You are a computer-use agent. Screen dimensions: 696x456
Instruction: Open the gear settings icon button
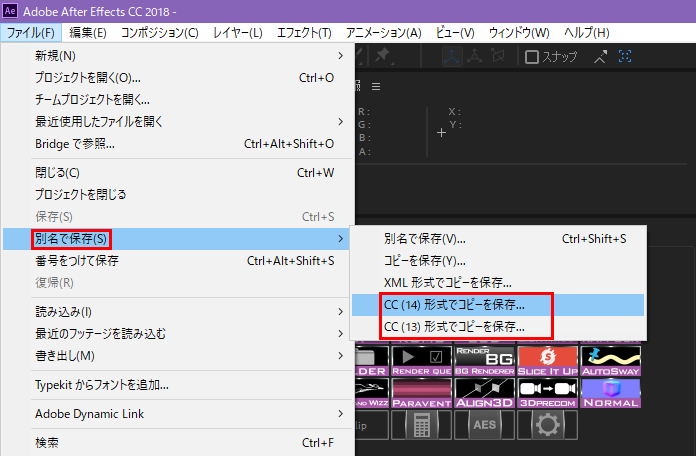pos(548,424)
